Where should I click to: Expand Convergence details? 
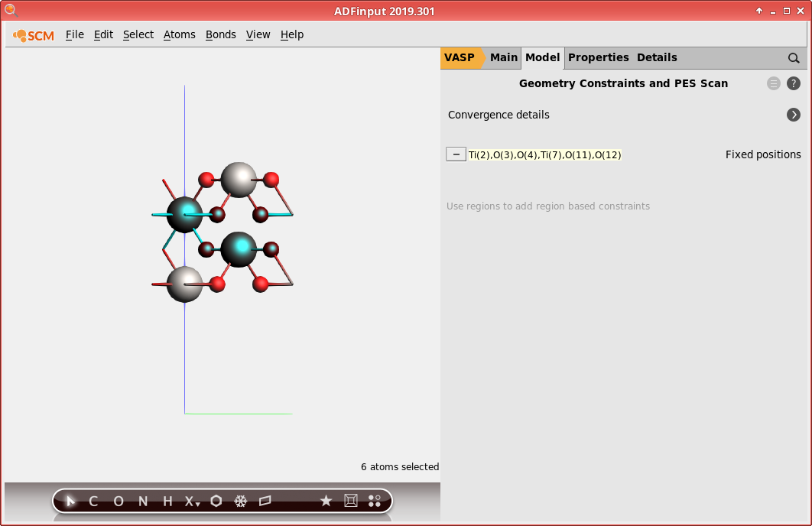click(793, 115)
